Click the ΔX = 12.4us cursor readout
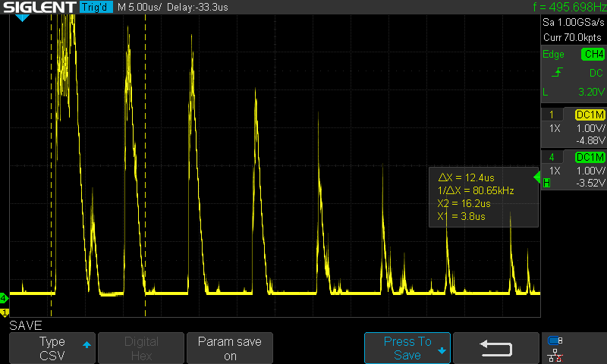This screenshot has height=364, width=607. [x=466, y=177]
